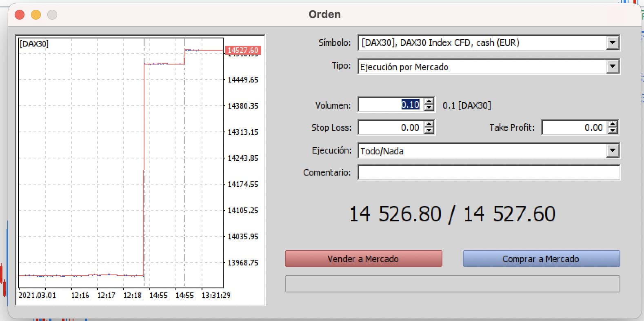Screen dimensions: 644x321
Task: Minimize the Orden window with the yellow button
Action: pos(36,15)
